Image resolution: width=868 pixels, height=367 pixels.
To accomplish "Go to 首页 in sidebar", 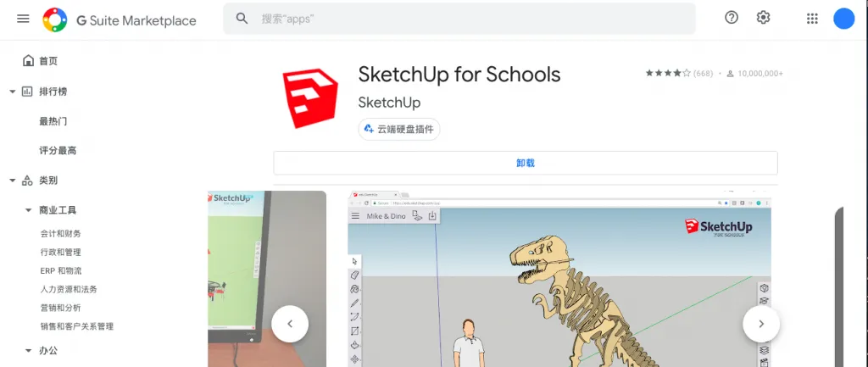I will click(x=48, y=61).
